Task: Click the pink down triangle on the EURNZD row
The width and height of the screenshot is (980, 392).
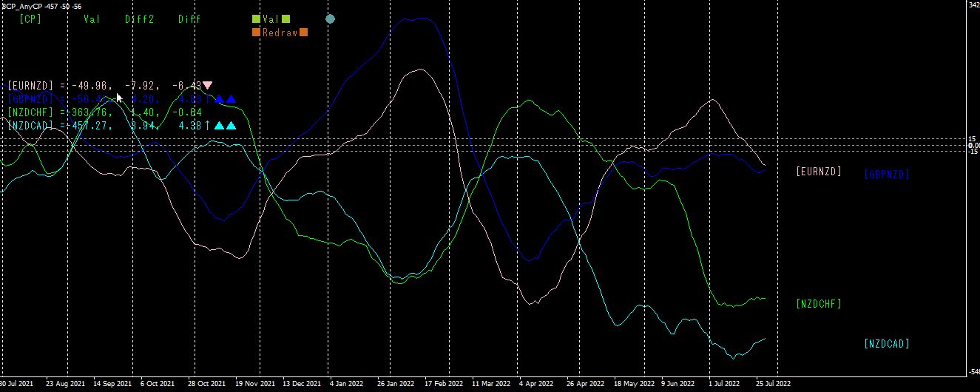Action: pos(208,86)
